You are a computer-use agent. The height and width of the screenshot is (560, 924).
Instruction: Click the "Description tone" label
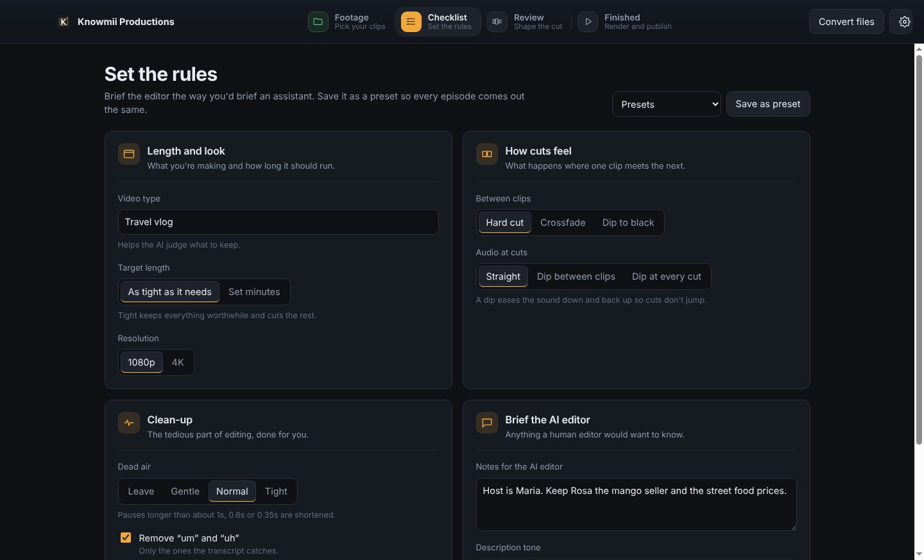click(x=508, y=548)
